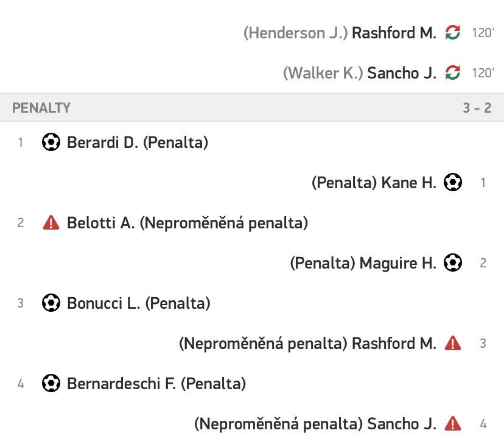The image size is (504, 447).
Task: Click the substitution icon next to Rashford M.
Action: [x=453, y=32]
